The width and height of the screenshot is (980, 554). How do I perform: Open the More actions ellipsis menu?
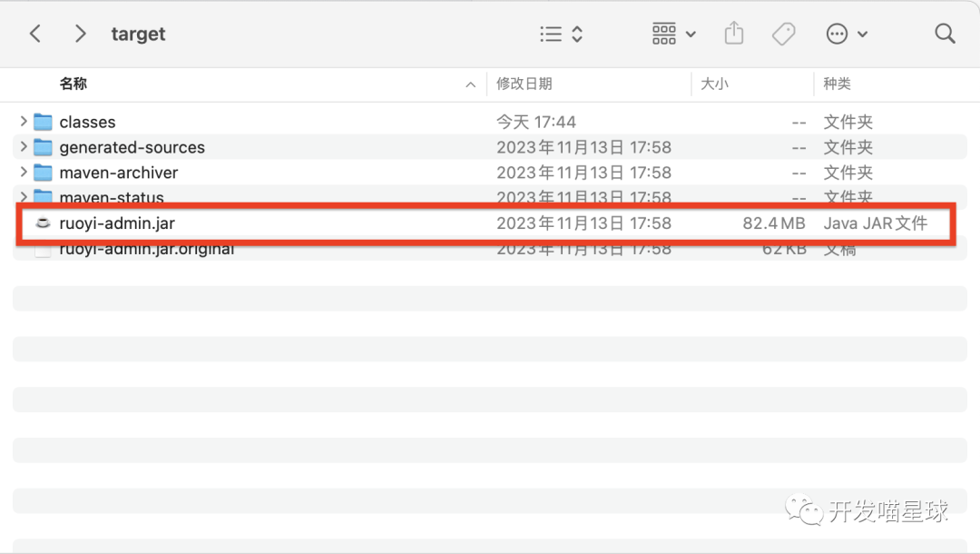point(847,34)
